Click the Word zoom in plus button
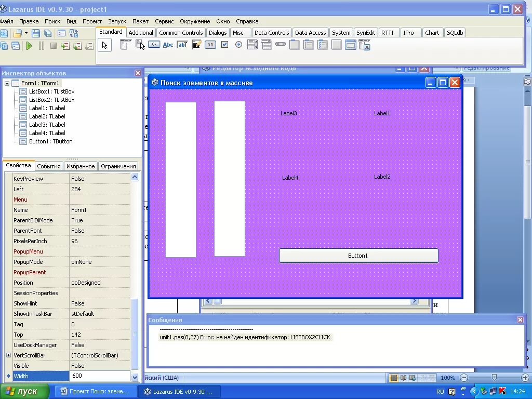Screen dimensions: 532x399 (x=525, y=377)
